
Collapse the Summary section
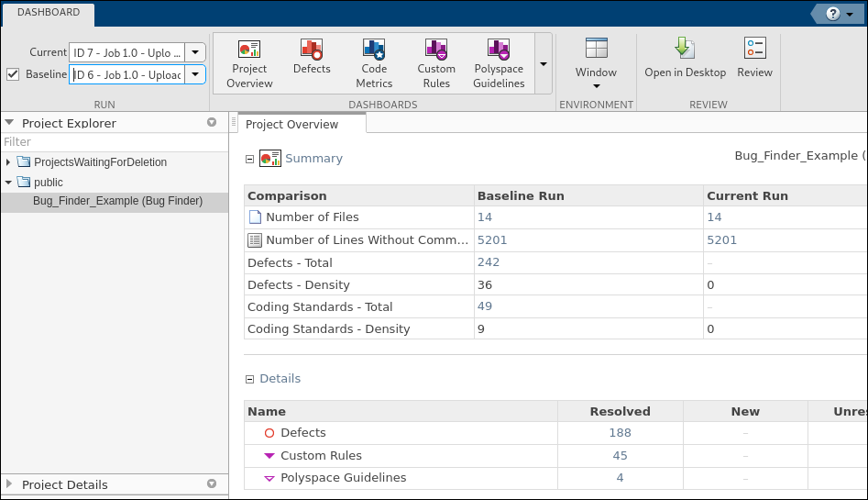[249, 159]
